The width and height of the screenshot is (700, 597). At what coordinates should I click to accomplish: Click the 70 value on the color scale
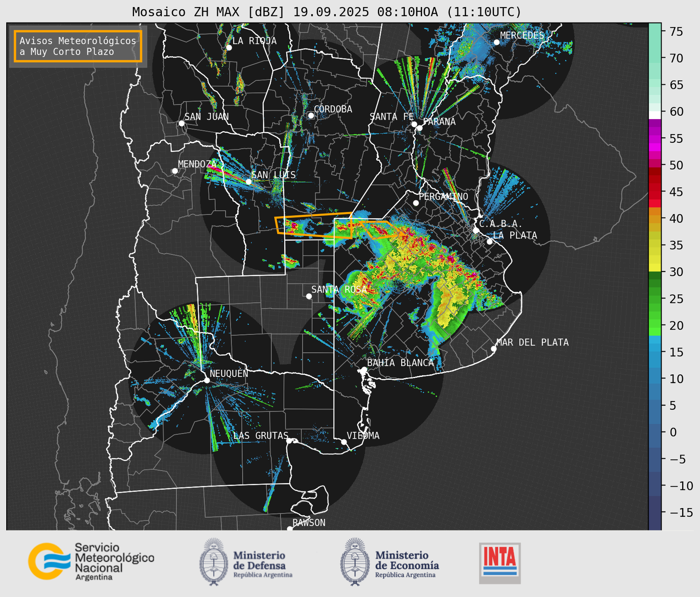click(x=676, y=59)
